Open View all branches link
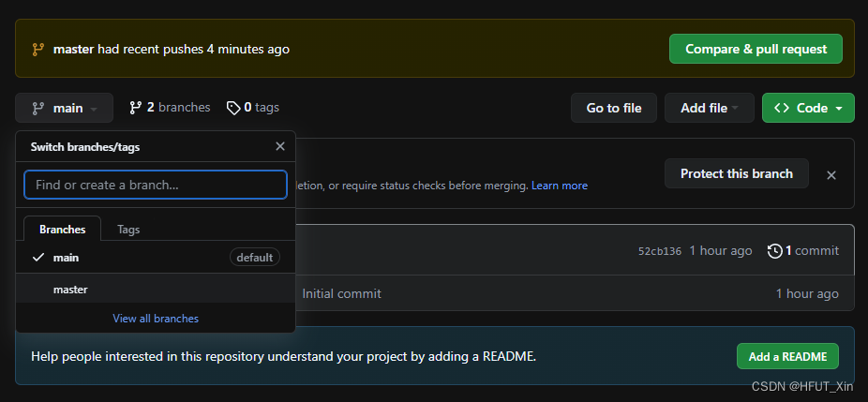Image resolution: width=868 pixels, height=402 pixels. coord(156,319)
